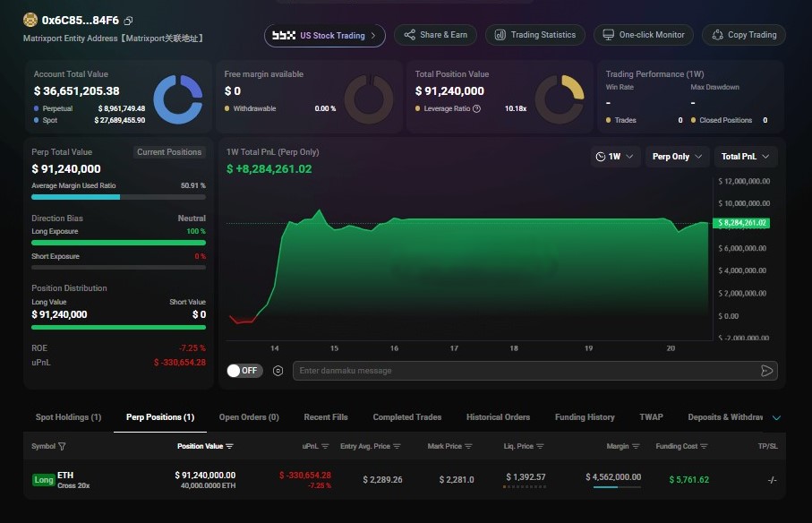
Task: Copy the wallet address with copy icon
Action: click(129, 21)
